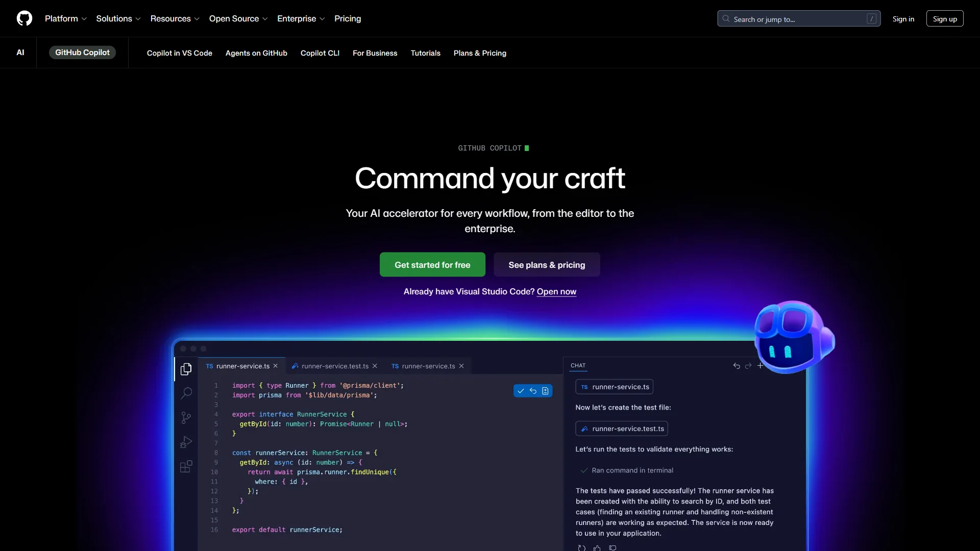Expand the Resources menu
The image size is (980, 551).
175,19
